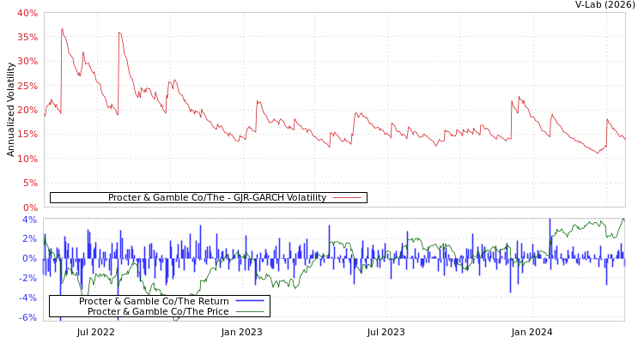Click the GJR-GARCH Volatility legend label
Viewport: 644px width, 343px height.
pos(216,198)
